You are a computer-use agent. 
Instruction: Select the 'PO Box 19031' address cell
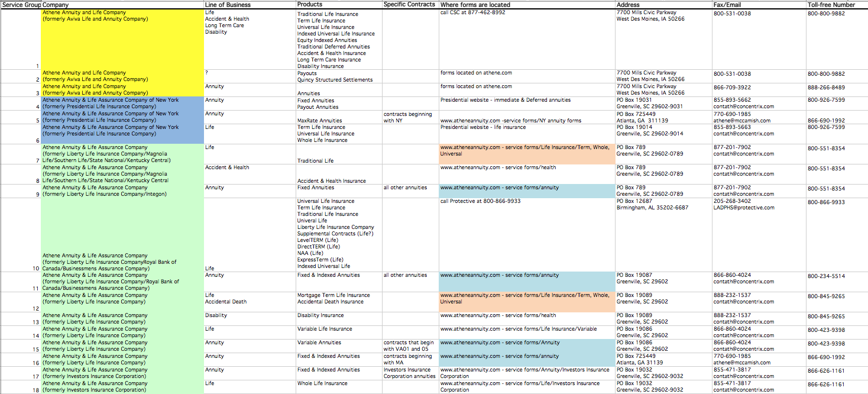[x=663, y=104]
